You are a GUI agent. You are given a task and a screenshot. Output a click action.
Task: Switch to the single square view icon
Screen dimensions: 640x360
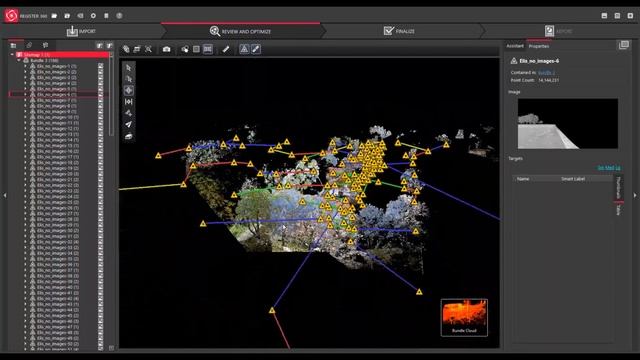point(196,49)
